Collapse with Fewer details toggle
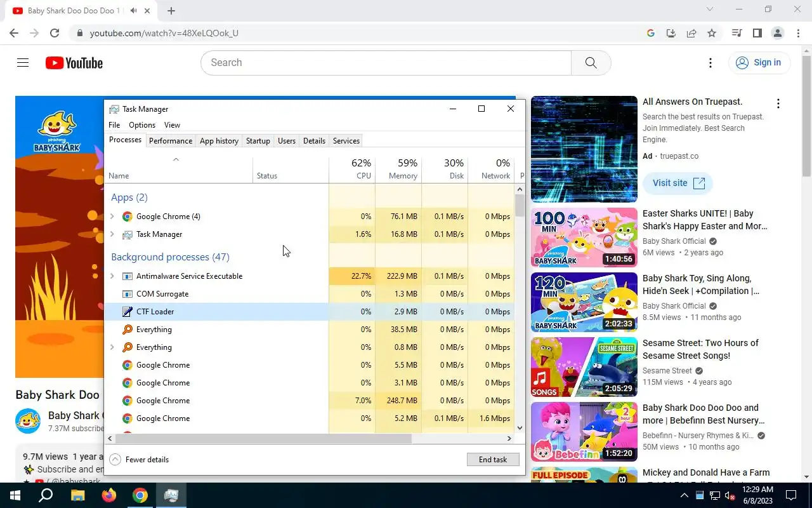Viewport: 812px width, 508px height. [x=139, y=460]
